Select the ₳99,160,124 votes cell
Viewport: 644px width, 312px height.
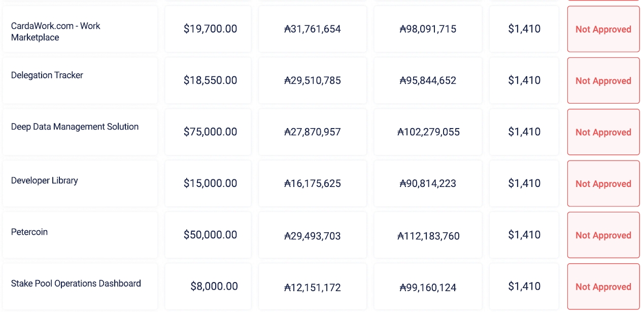pos(428,288)
